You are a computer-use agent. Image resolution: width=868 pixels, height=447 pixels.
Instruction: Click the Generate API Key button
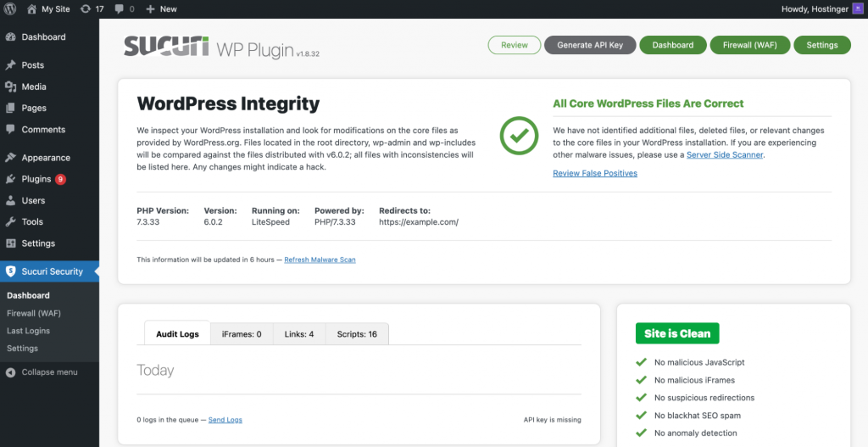pyautogui.click(x=590, y=45)
